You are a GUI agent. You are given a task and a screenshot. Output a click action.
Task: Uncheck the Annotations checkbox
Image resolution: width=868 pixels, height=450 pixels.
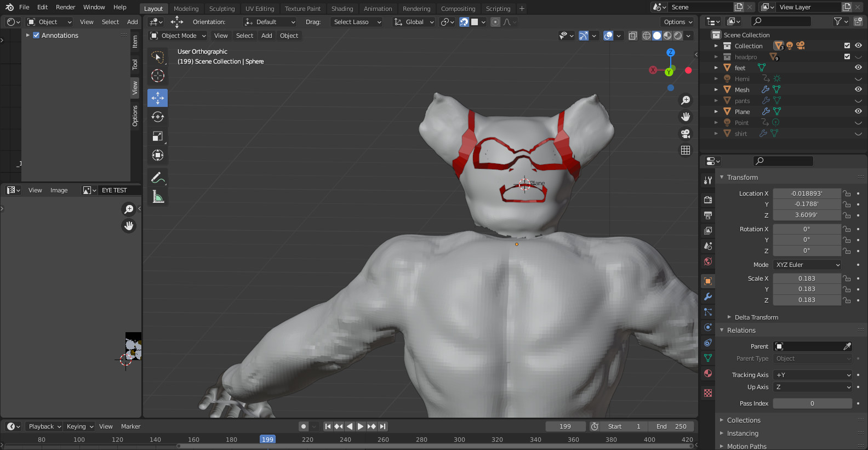coord(36,35)
